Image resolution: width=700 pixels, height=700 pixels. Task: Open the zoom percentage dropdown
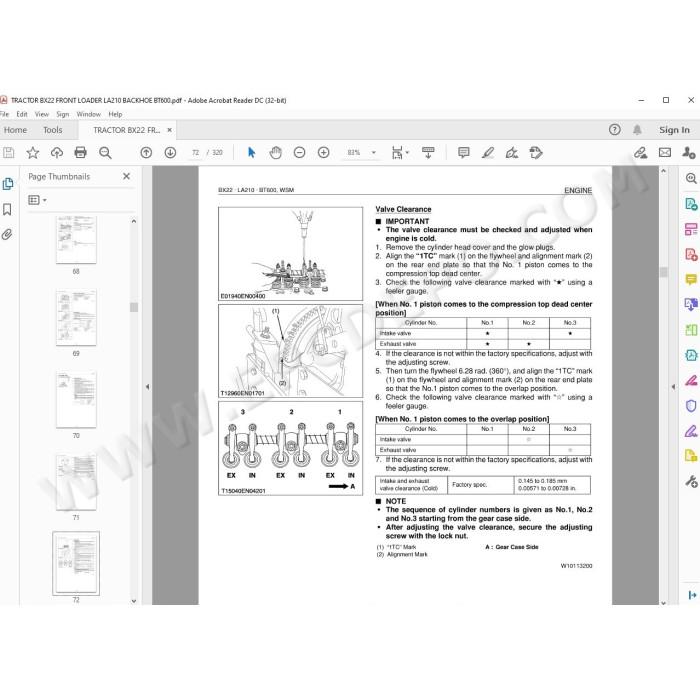tap(374, 153)
